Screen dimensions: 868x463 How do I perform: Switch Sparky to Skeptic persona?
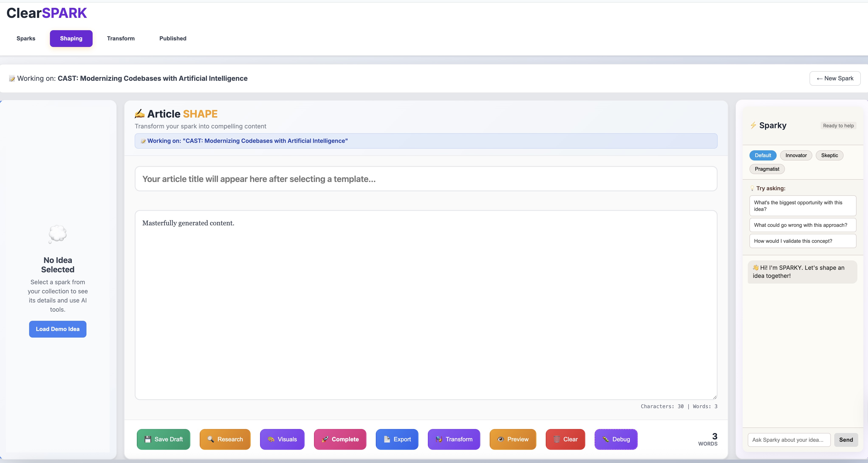[829, 155]
